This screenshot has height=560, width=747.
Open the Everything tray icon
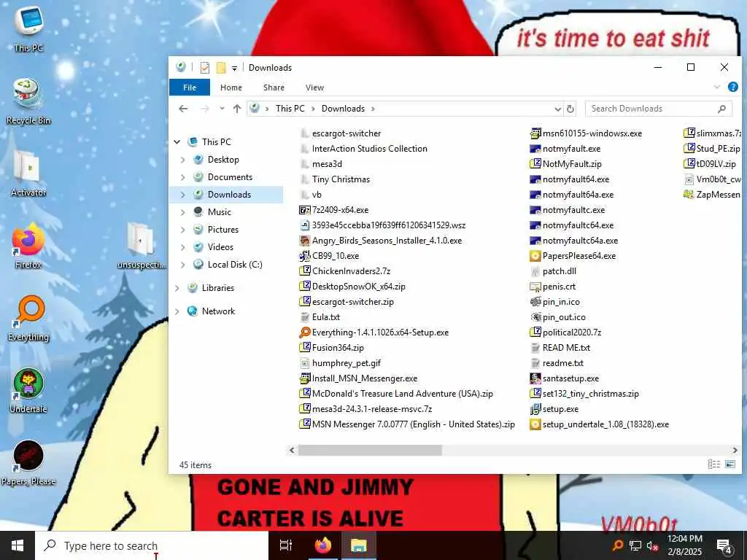click(617, 545)
